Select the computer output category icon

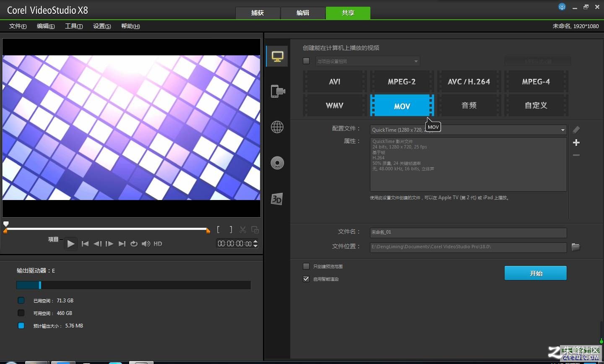277,56
